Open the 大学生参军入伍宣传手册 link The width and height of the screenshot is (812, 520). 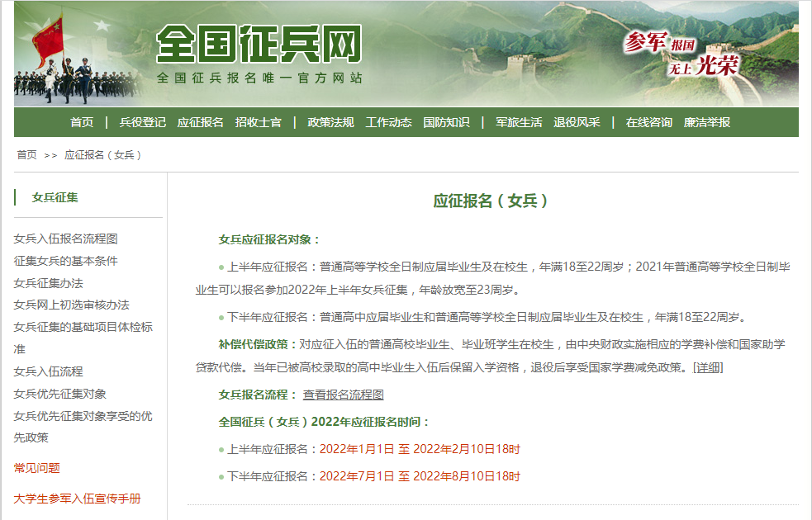pos(78,499)
